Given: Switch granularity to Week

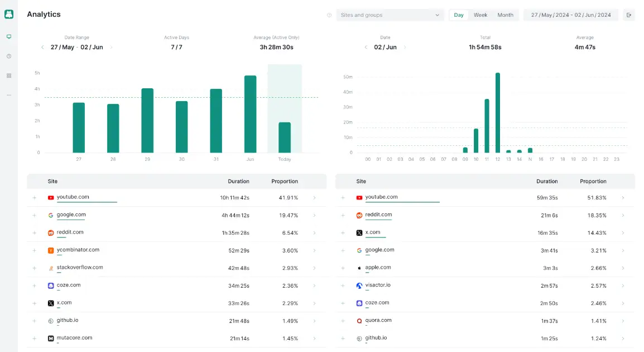Looking at the screenshot, I should point(480,15).
